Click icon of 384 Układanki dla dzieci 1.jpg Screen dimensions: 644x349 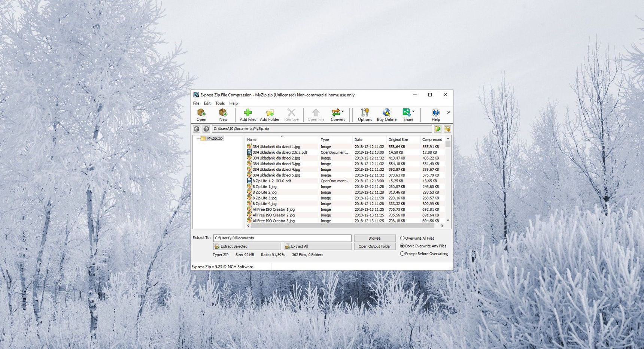[249, 146]
